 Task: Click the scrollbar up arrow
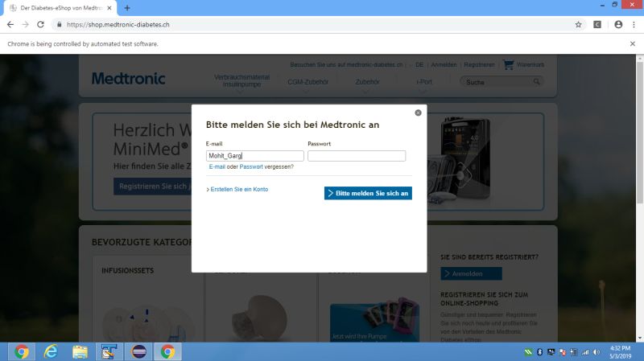640,58
